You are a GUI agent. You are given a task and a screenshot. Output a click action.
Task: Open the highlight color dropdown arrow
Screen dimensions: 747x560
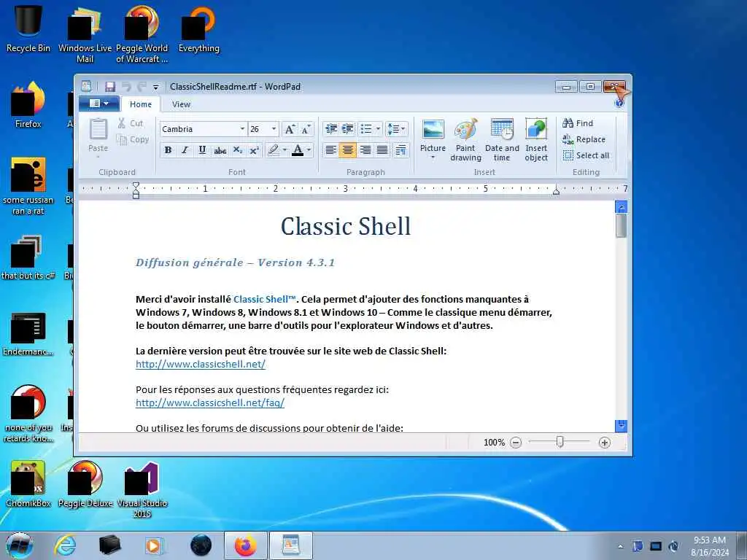pyautogui.click(x=285, y=150)
